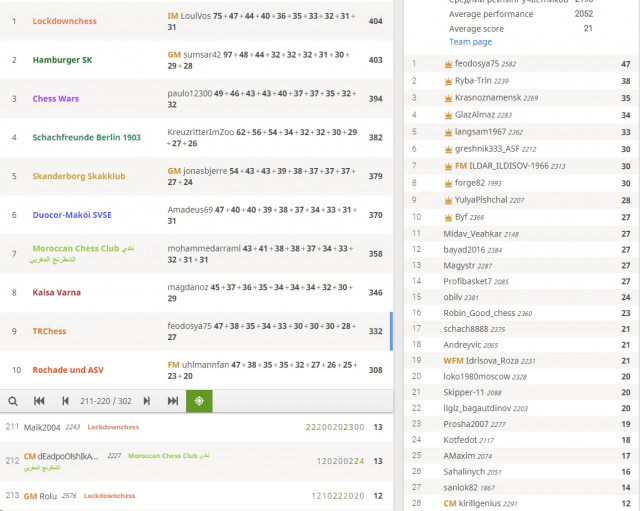Open the Team page link
Image resolution: width=640 pixels, height=511 pixels.
[470, 42]
